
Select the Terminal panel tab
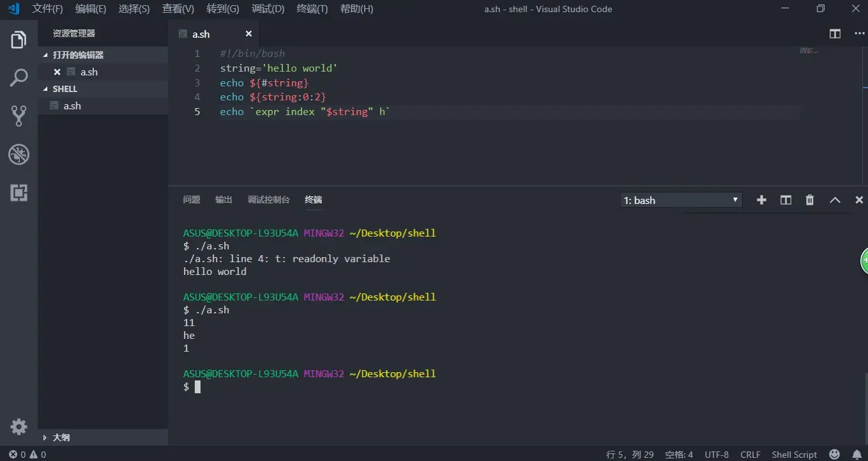click(x=314, y=199)
